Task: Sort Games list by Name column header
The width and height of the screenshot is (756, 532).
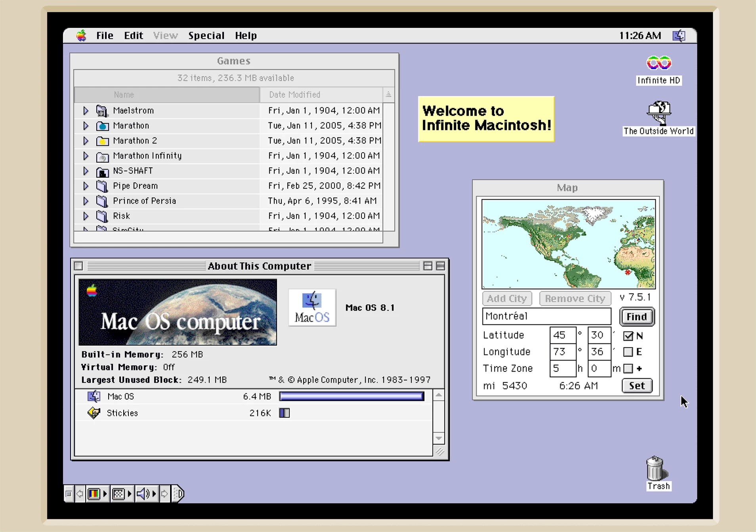Action: point(167,95)
